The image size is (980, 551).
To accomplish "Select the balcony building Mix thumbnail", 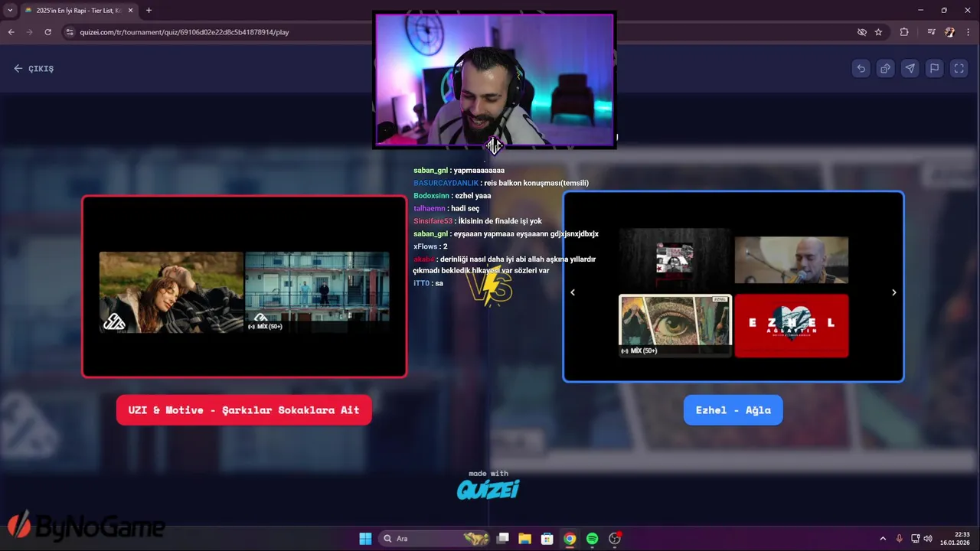I will click(x=317, y=292).
